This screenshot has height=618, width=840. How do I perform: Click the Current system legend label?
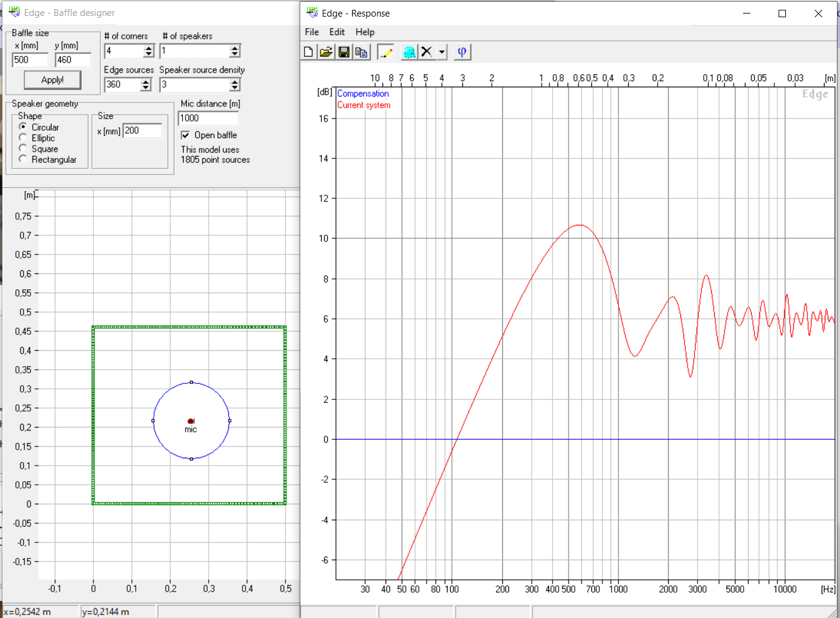click(364, 105)
